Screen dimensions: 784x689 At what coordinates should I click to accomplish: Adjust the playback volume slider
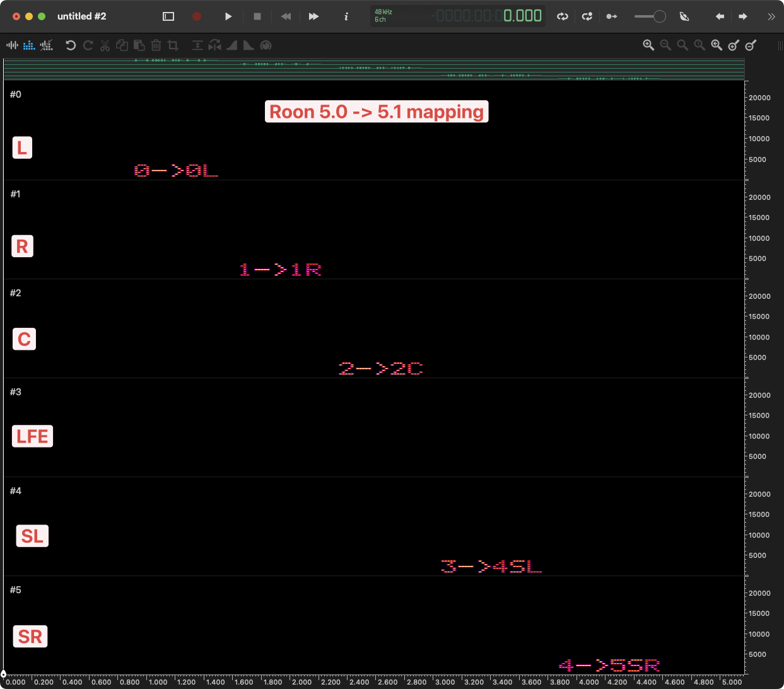(650, 16)
